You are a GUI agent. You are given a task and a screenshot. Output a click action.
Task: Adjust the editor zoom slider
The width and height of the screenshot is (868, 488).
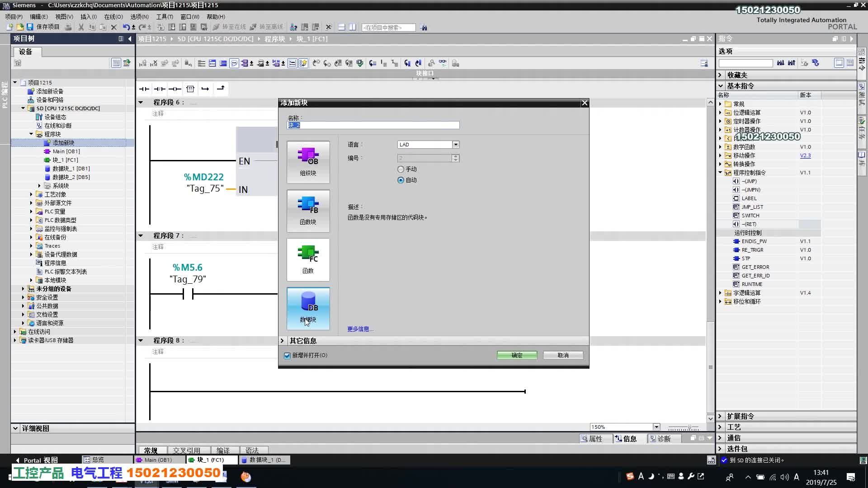[689, 427]
